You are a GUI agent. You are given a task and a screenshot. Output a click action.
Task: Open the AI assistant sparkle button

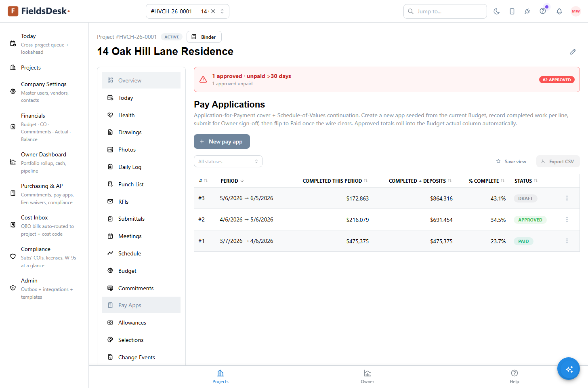[x=569, y=369]
